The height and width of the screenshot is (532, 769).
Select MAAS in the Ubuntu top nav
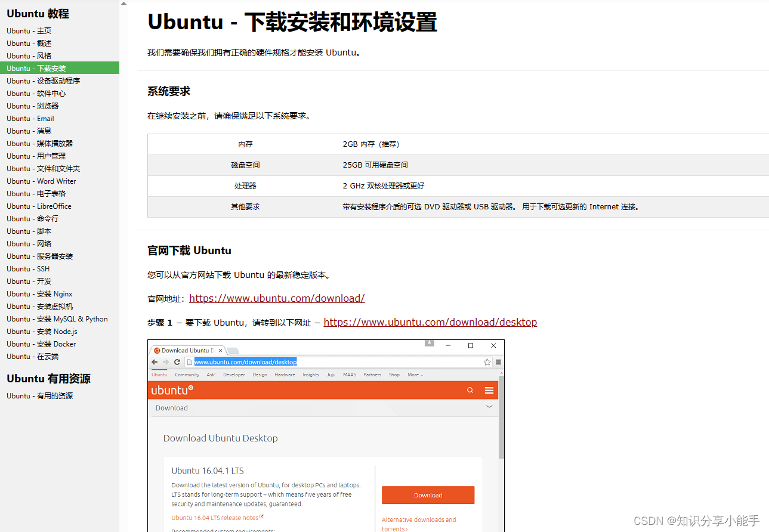(349, 375)
